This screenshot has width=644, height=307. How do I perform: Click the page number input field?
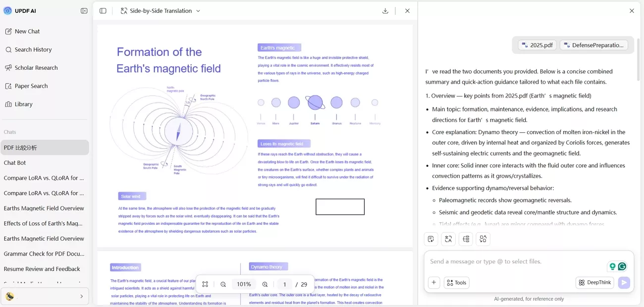(284, 284)
